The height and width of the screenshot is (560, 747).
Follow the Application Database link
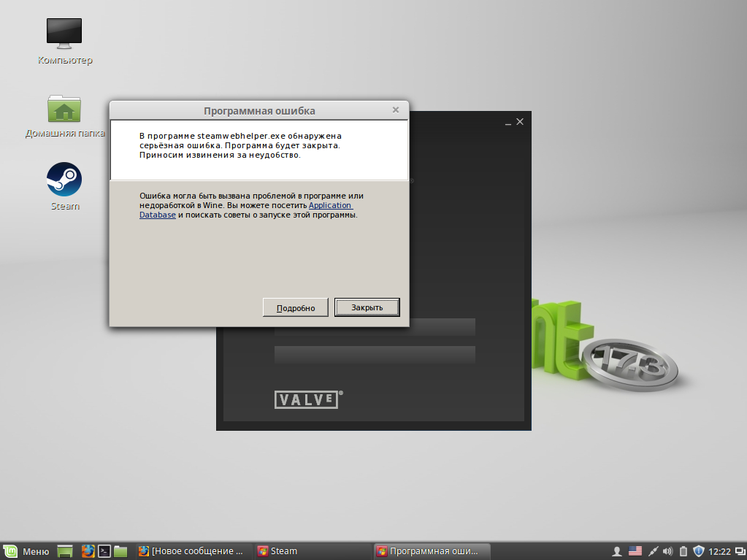331,206
